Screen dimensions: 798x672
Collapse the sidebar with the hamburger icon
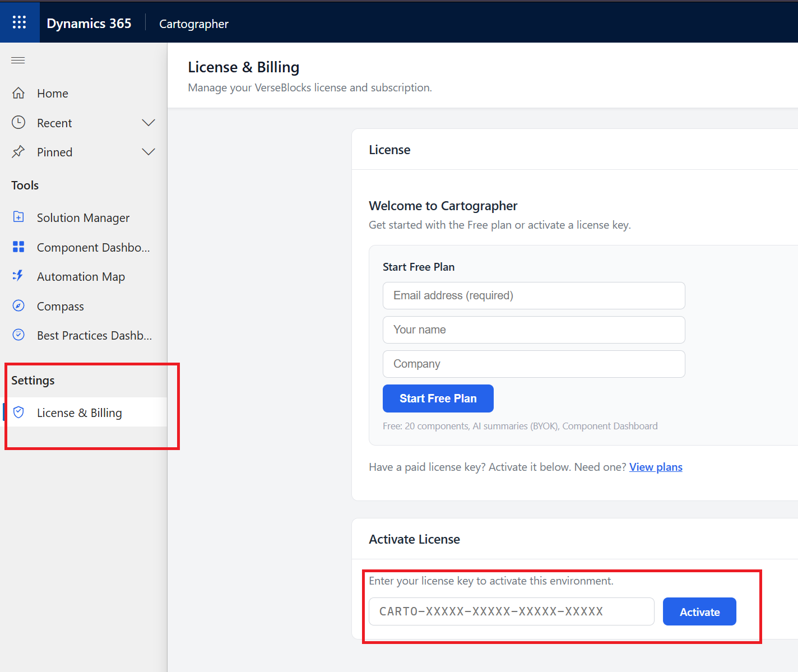click(18, 61)
